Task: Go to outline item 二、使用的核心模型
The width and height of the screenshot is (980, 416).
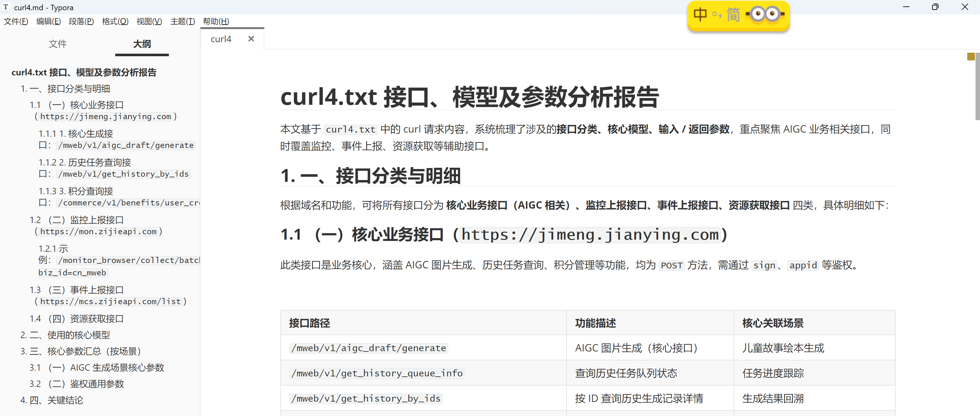Action: pyautogui.click(x=65, y=335)
